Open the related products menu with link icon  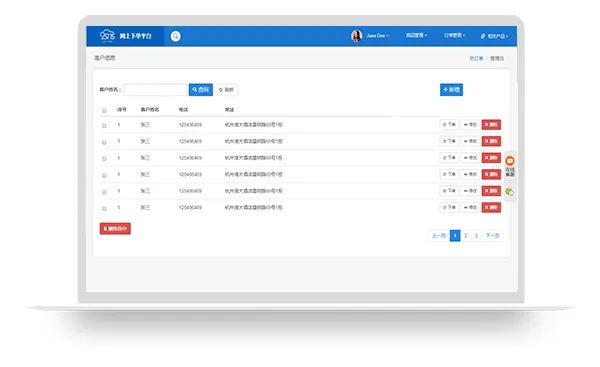[494, 36]
